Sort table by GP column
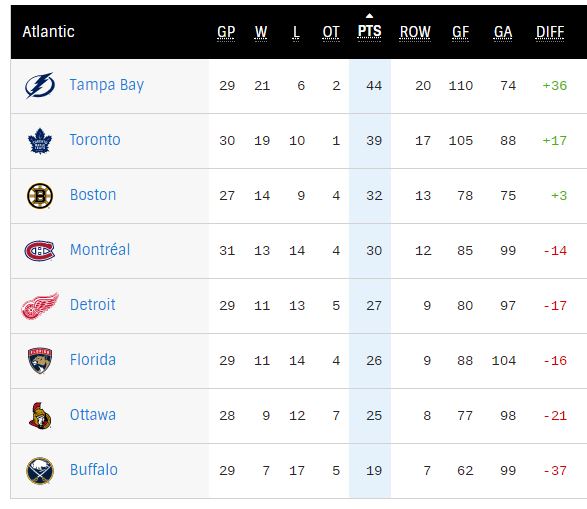Image resolution: width=587 pixels, height=509 pixels. (x=226, y=32)
